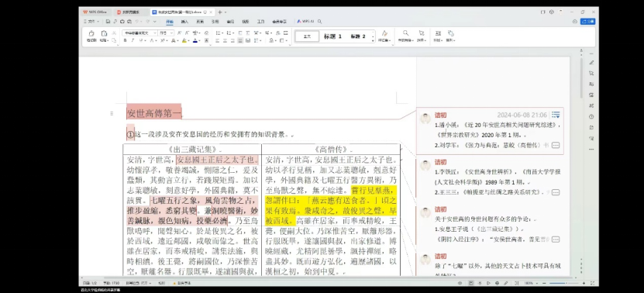
Task: Click the globe web layout view icon
Action: (x=497, y=283)
